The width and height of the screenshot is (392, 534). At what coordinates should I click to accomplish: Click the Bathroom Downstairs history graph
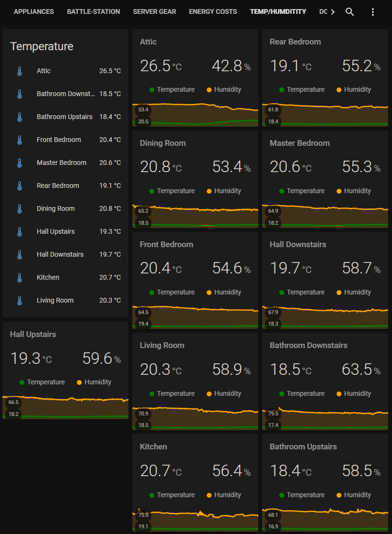325,419
